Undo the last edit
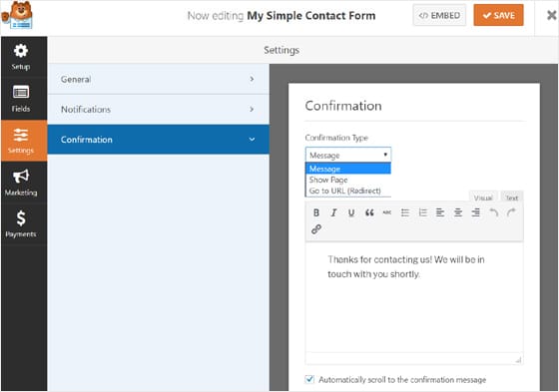The height and width of the screenshot is (392, 559). [x=494, y=212]
